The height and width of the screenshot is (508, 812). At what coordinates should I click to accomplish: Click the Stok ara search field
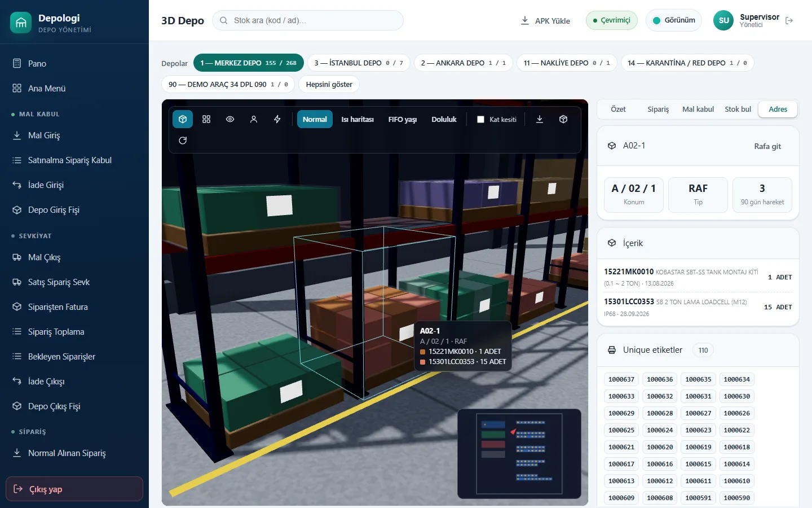pos(308,20)
